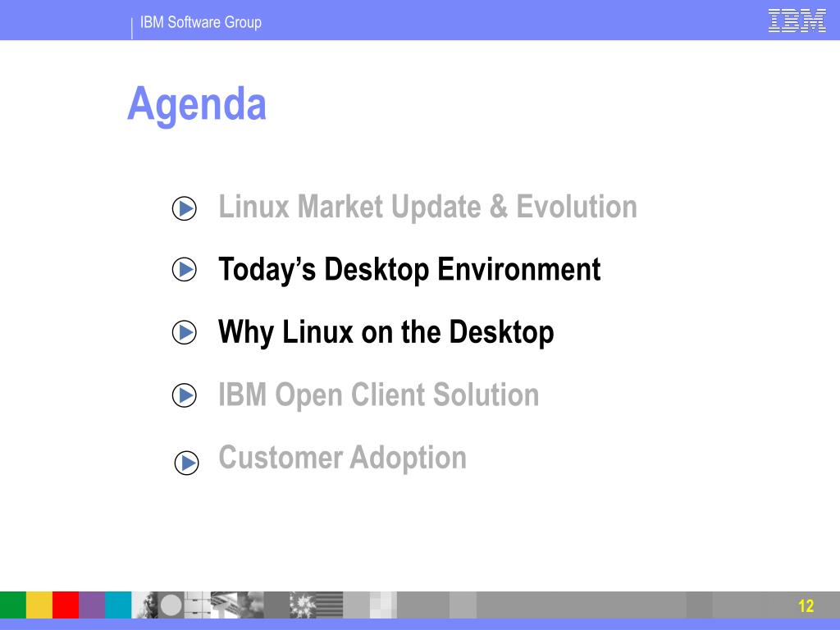840x630 pixels.
Task: Click the yellow square in the footer
Action: 39,605
